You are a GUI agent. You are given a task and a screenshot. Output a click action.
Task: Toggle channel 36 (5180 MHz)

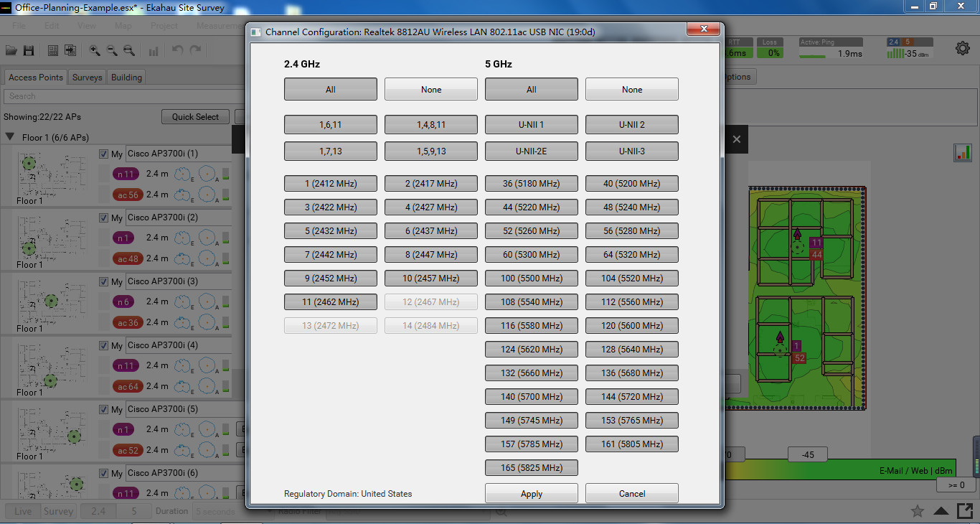pyautogui.click(x=532, y=184)
